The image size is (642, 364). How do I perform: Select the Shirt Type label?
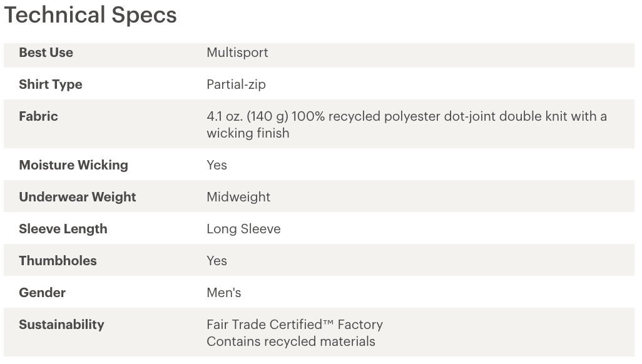[50, 84]
